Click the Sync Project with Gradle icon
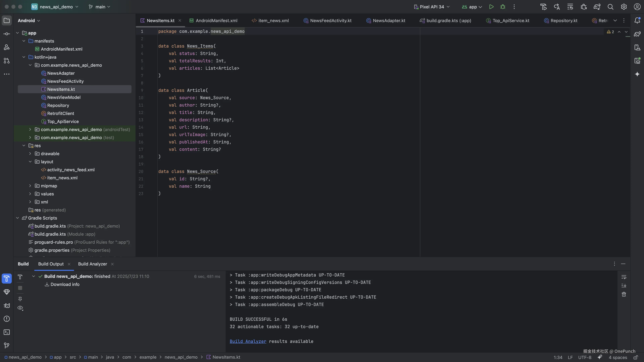 click(597, 7)
